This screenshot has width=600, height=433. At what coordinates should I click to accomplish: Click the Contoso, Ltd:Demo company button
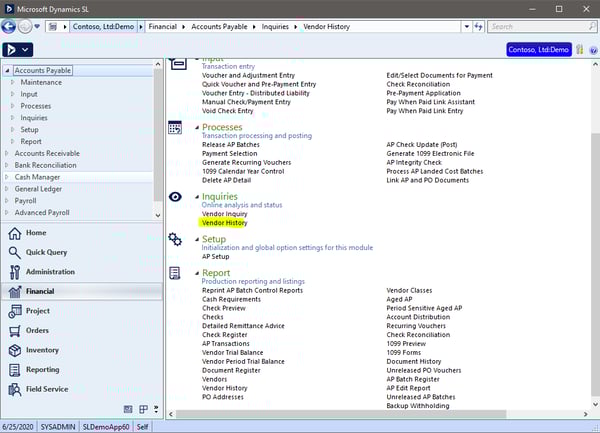[539, 50]
